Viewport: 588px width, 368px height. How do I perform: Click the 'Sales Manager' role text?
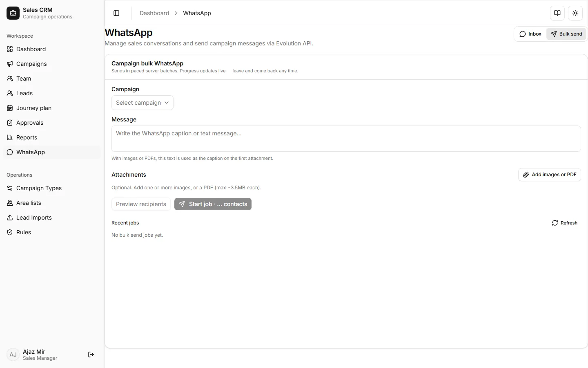pos(40,358)
